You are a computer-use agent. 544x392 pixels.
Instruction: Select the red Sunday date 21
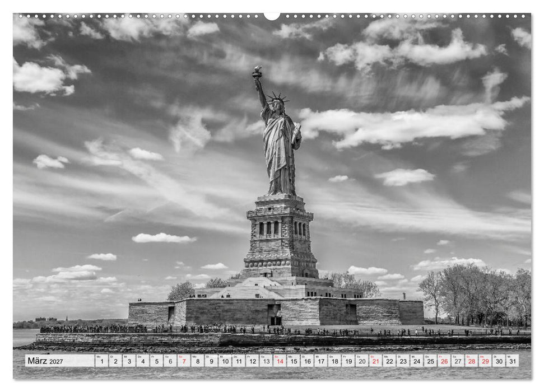click(x=376, y=361)
